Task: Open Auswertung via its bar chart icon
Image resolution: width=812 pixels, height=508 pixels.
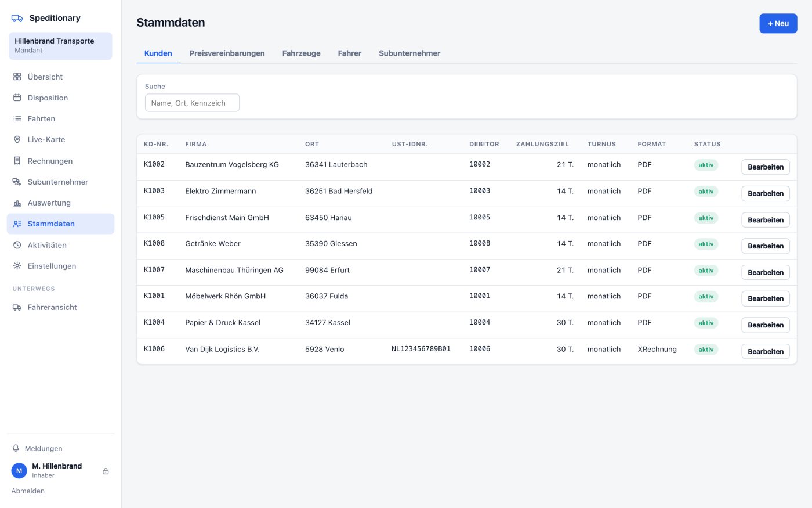Action: pos(17,203)
